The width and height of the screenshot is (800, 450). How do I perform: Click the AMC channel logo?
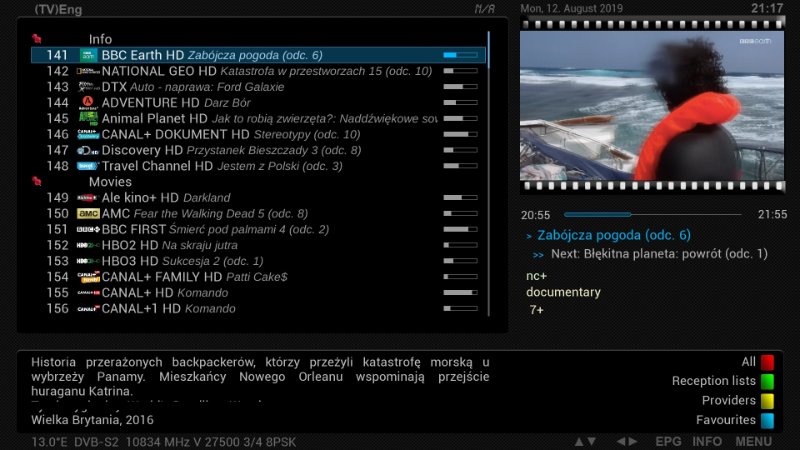pyautogui.click(x=87, y=214)
